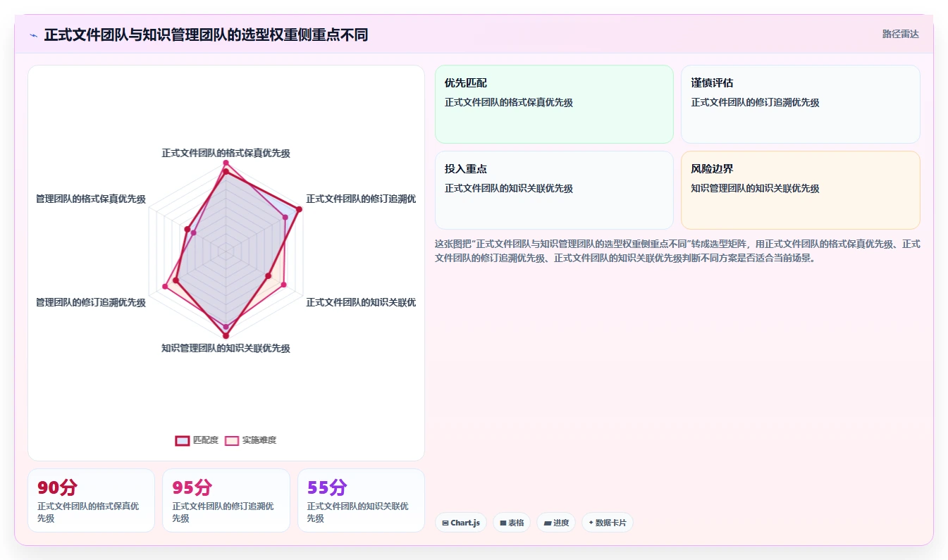Click the 90分 score card
The image size is (948, 560).
91,500
